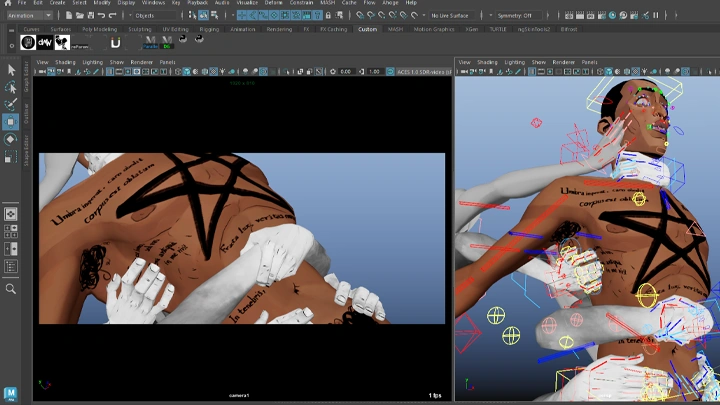Screen dimensions: 720x405
Task: Open the Shape Editor side tab
Action: [27, 150]
